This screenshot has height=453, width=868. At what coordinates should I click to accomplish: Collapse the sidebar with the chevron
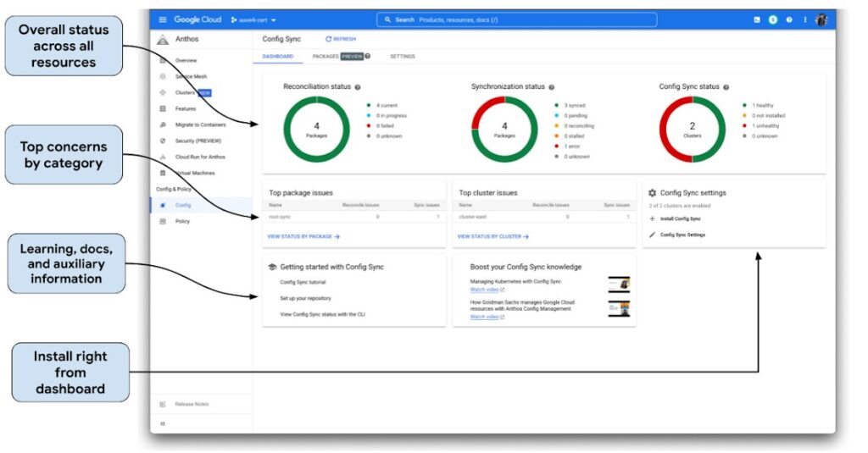click(163, 423)
